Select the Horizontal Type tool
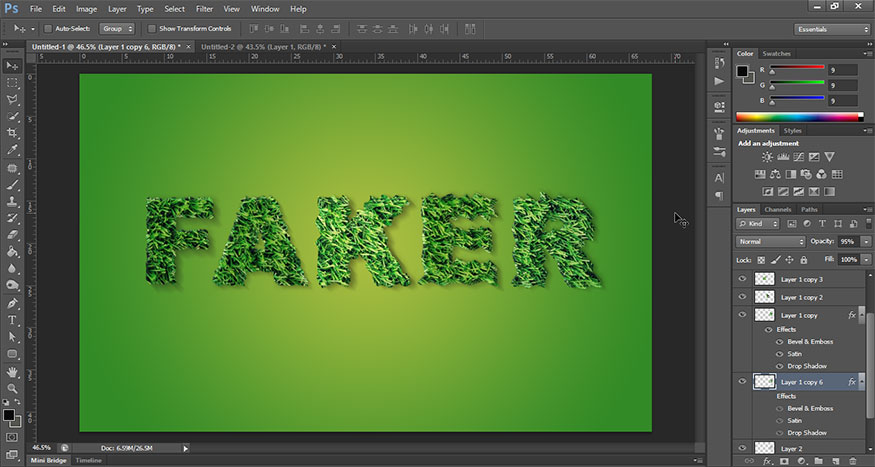Image resolution: width=875 pixels, height=467 pixels. 12,320
